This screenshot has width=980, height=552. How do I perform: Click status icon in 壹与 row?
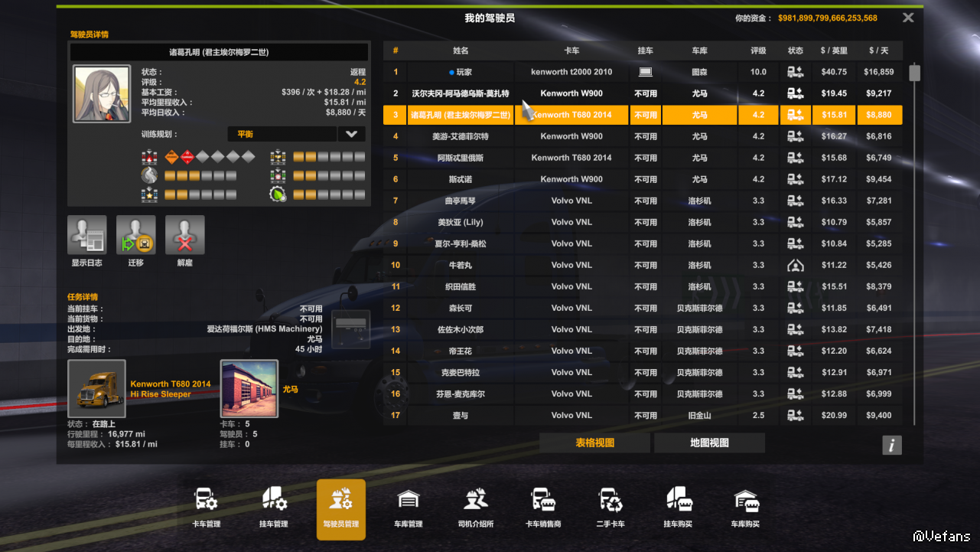[x=795, y=415]
